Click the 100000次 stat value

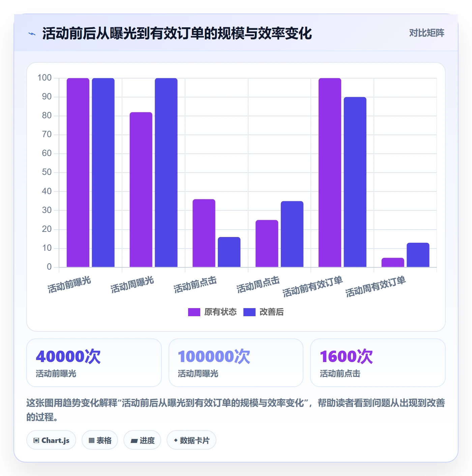pyautogui.click(x=214, y=356)
